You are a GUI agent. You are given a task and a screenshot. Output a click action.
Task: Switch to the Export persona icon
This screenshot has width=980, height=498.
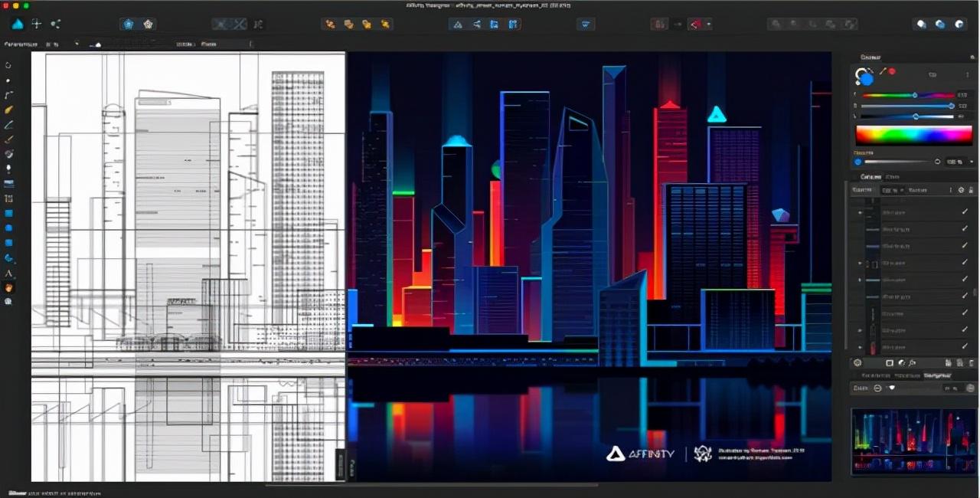pyautogui.click(x=55, y=24)
